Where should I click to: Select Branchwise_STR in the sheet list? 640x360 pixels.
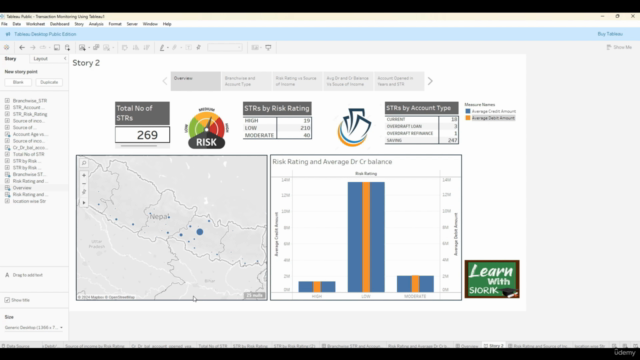pos(29,100)
